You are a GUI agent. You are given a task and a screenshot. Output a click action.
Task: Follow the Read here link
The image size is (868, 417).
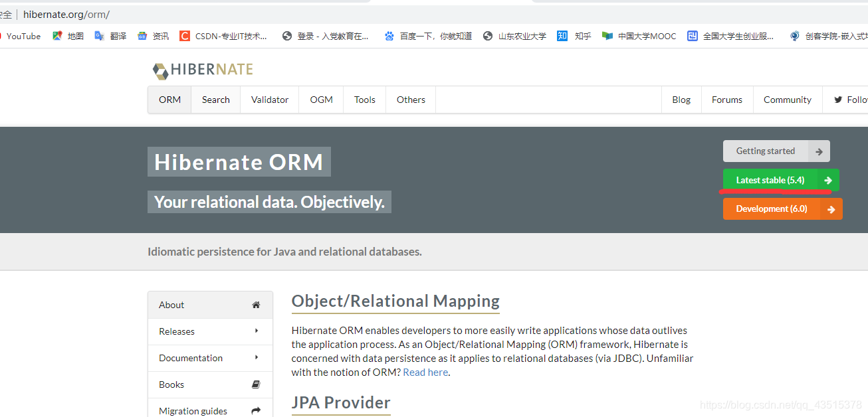425,372
